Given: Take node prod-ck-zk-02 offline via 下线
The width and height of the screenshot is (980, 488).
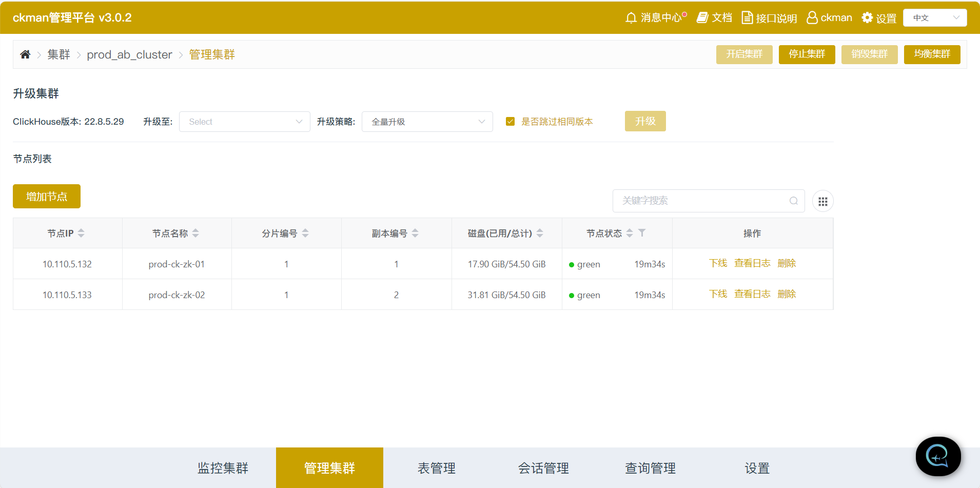Looking at the screenshot, I should (x=718, y=294).
